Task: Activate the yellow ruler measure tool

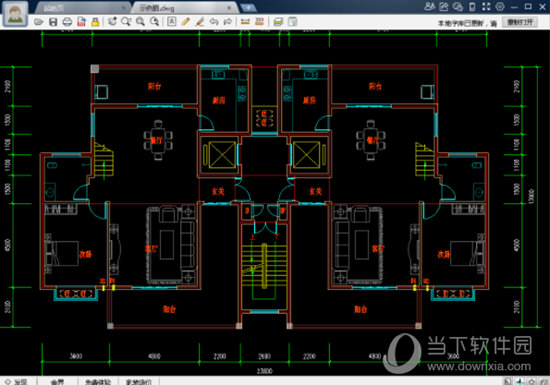Action: coord(245,22)
